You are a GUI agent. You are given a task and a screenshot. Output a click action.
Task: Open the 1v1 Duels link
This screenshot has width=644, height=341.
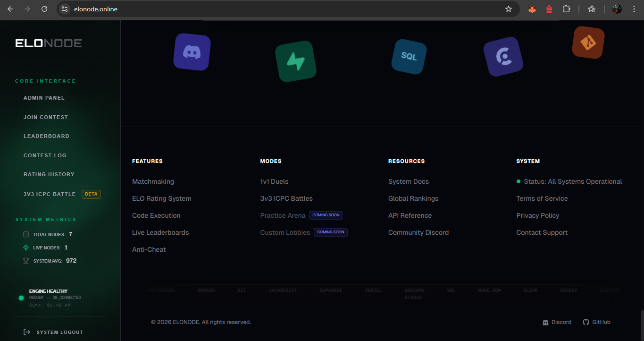(274, 181)
